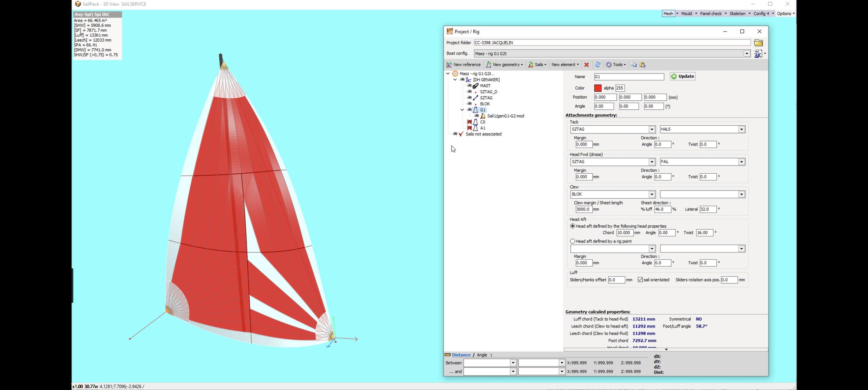Select Head aft defined by a rig point
This screenshot has width=868, height=390.
(x=573, y=241)
